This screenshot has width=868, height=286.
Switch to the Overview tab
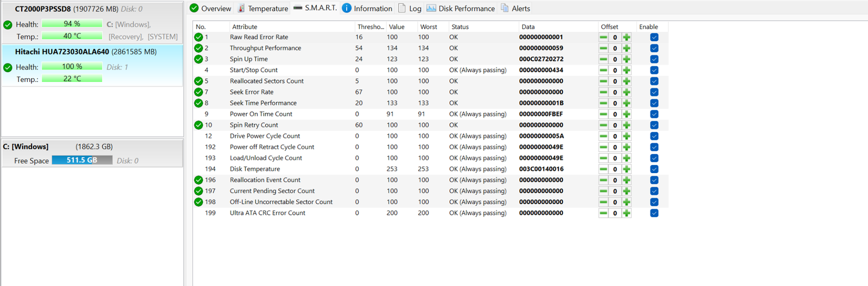tap(210, 8)
